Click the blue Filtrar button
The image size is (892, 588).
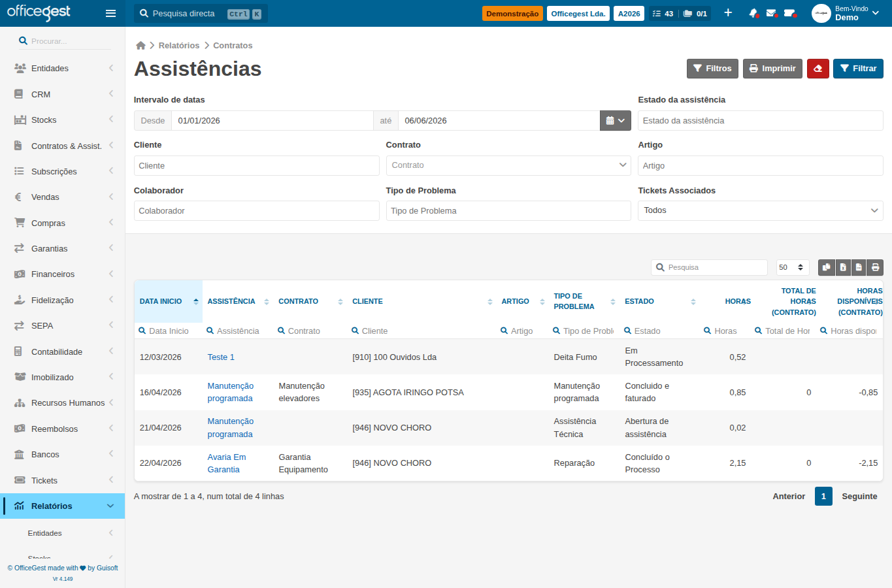pyautogui.click(x=858, y=69)
